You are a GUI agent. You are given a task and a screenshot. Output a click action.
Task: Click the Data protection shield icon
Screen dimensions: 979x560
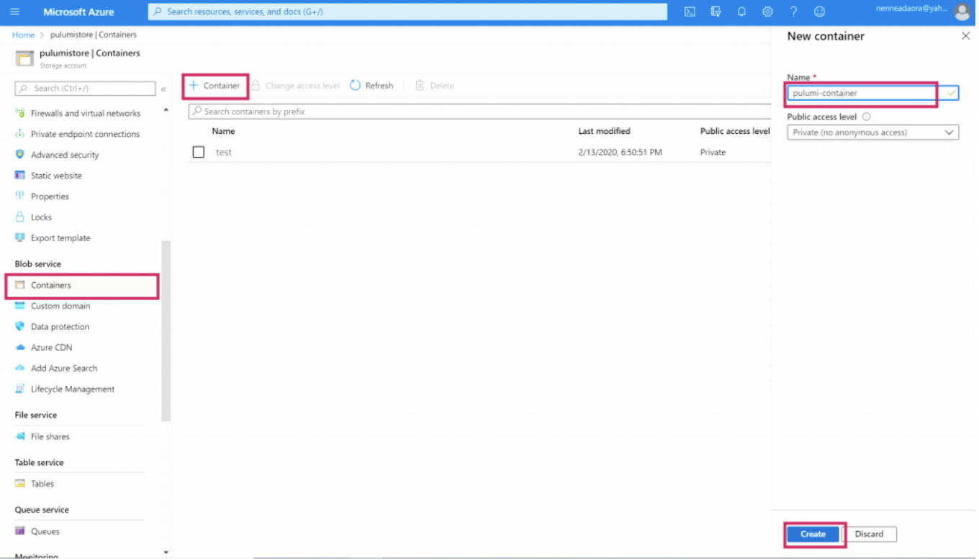[x=20, y=328]
